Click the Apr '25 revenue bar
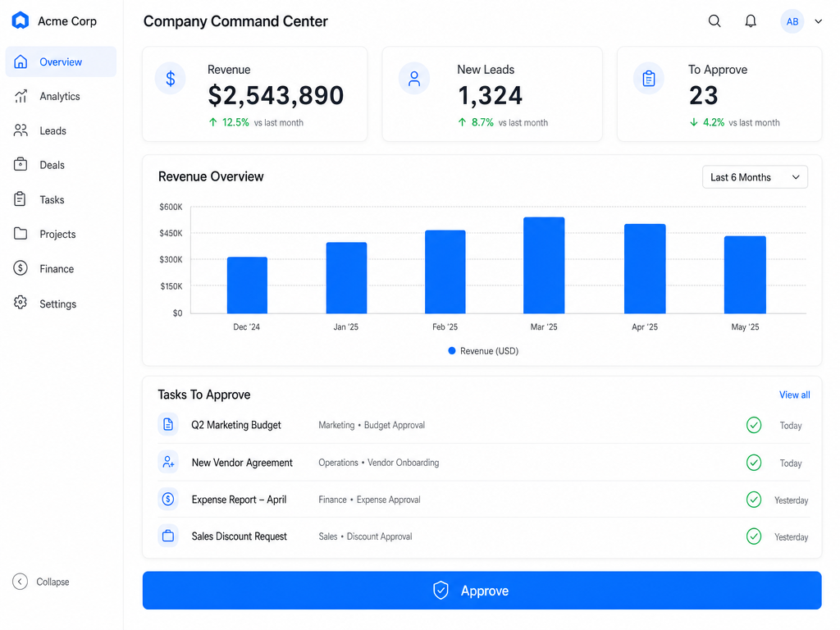 [x=645, y=268]
